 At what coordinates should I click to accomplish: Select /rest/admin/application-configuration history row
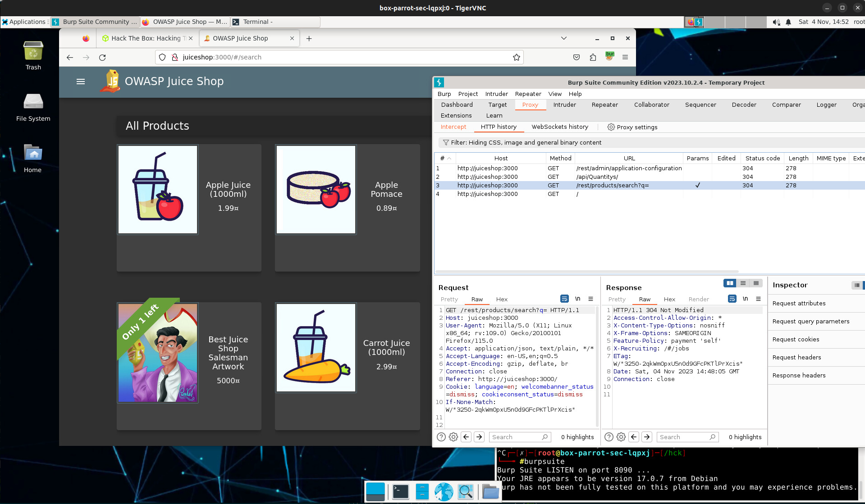649,168
